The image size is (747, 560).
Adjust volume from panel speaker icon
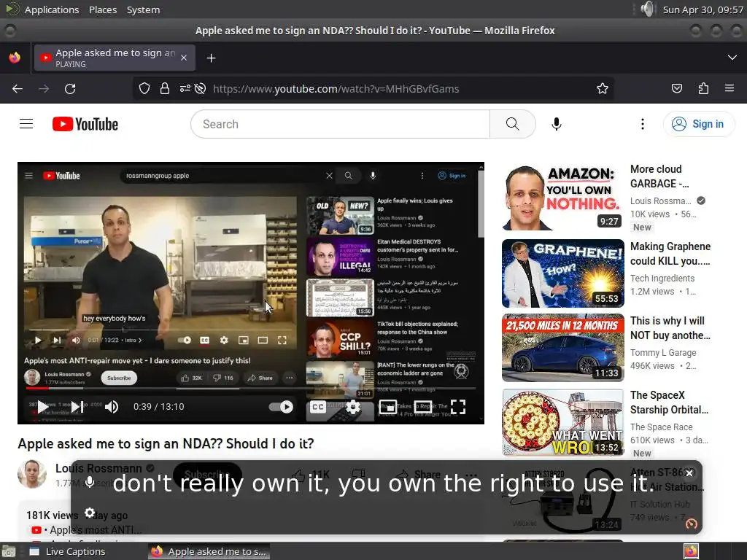pos(649,9)
